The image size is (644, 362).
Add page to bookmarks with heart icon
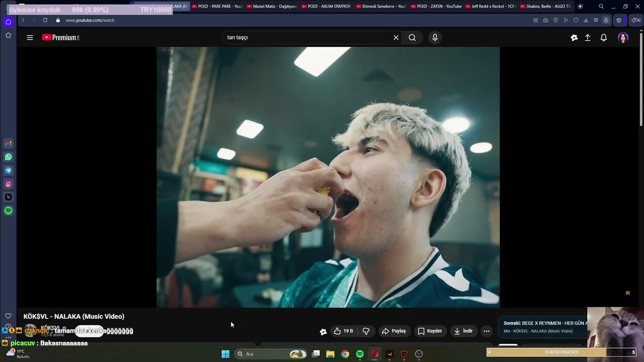tap(576, 20)
